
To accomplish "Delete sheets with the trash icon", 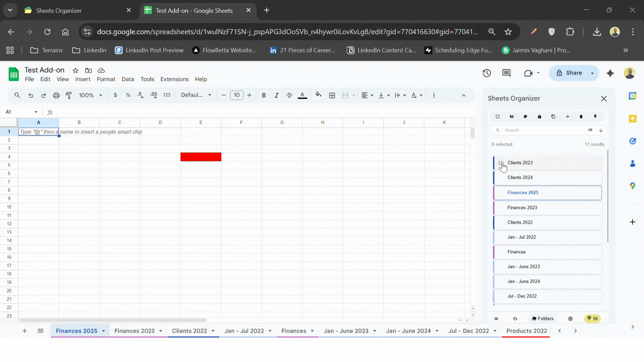I will tap(581, 116).
